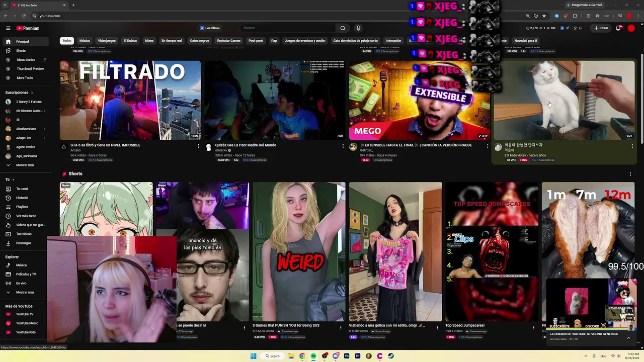The image size is (644, 362).
Task: Expand the mini player queue chevron
Action: pos(628,337)
